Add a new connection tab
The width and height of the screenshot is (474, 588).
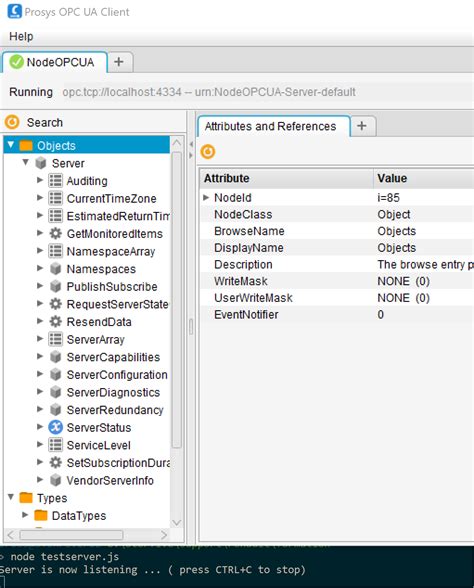click(118, 62)
